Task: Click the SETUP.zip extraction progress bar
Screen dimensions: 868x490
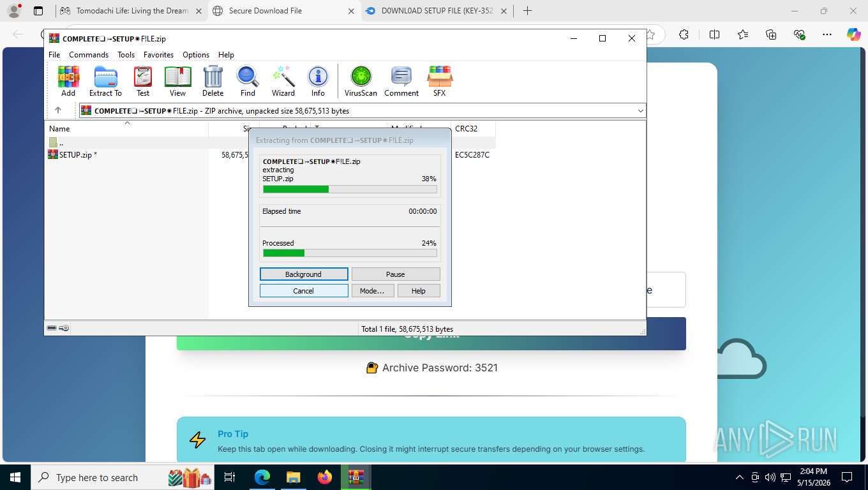Action: point(350,189)
